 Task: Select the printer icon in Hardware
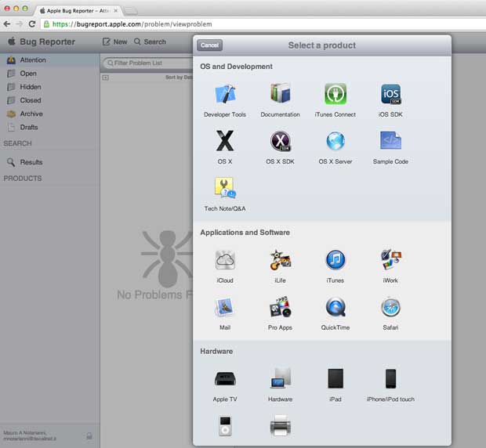coord(280,426)
